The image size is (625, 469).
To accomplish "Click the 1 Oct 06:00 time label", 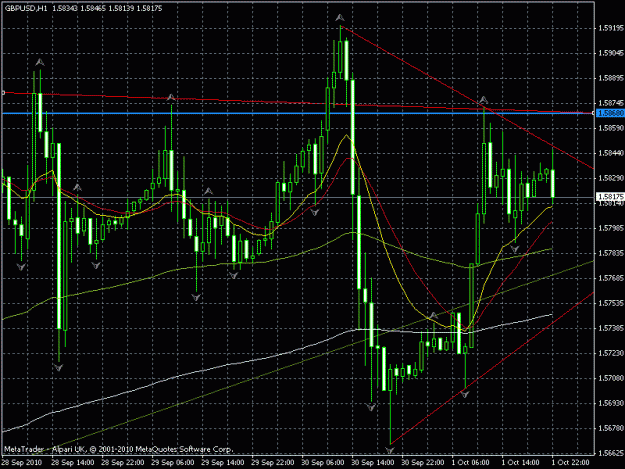I will pos(471,463).
